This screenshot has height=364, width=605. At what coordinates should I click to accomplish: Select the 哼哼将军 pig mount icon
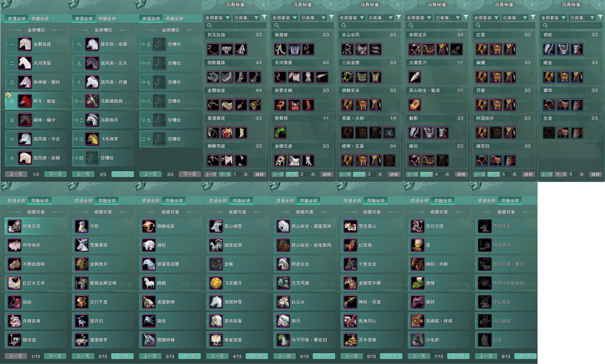point(14,245)
